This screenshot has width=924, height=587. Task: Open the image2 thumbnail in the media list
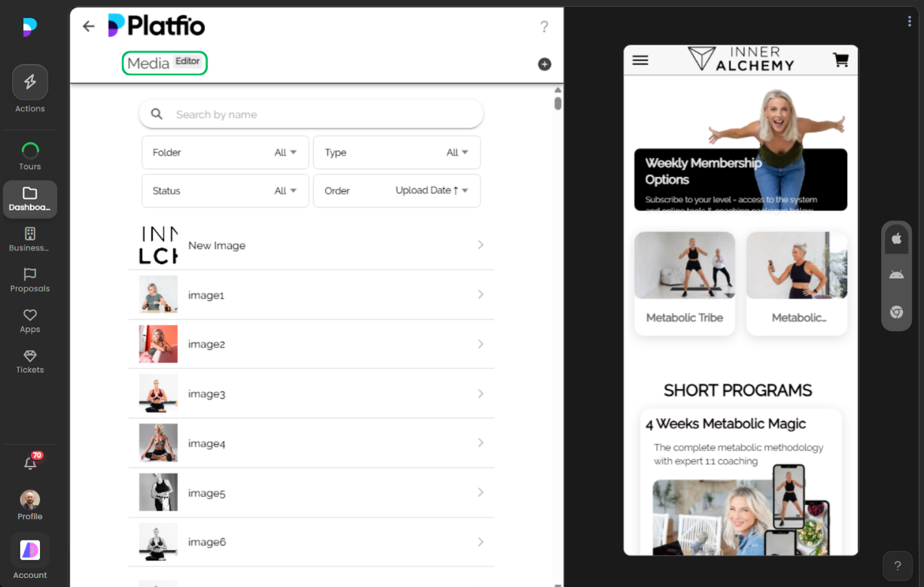pos(158,344)
